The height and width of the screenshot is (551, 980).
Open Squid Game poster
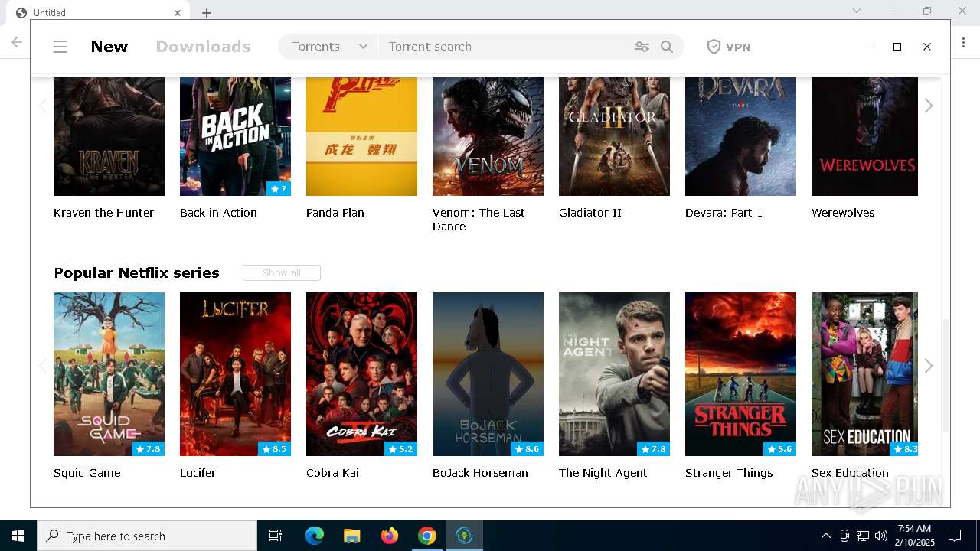pyautogui.click(x=109, y=374)
